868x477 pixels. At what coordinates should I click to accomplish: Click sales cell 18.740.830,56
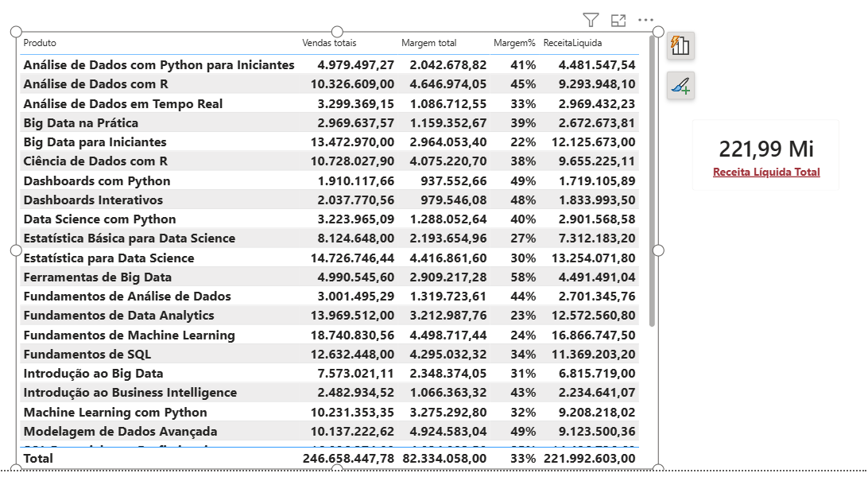point(352,335)
